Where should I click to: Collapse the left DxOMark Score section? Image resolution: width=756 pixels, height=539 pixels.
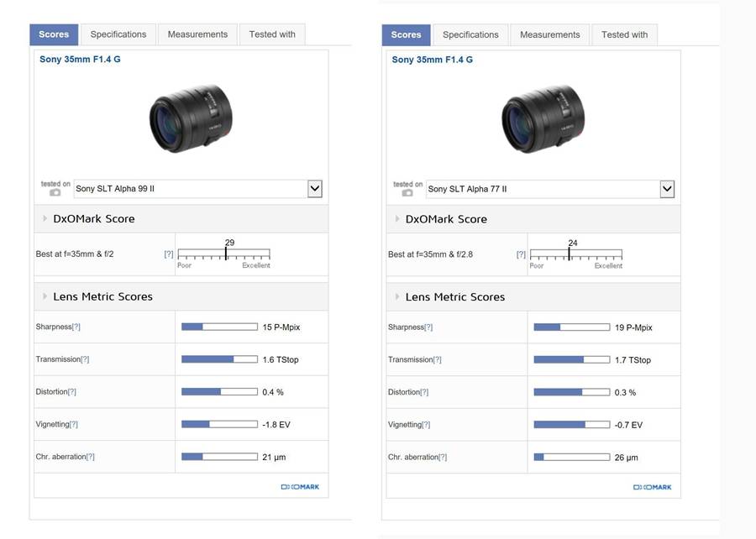45,218
